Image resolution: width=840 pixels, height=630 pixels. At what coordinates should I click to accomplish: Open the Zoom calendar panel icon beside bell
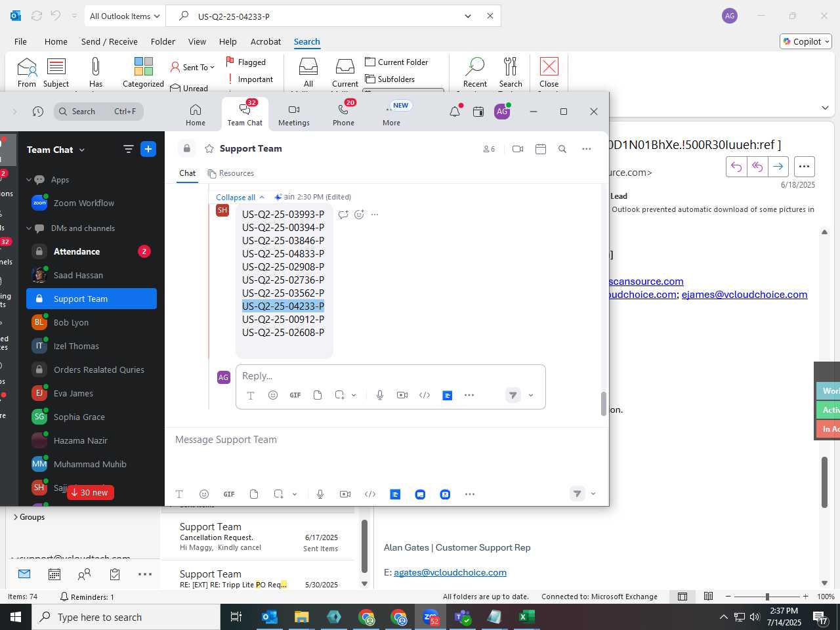[478, 112]
